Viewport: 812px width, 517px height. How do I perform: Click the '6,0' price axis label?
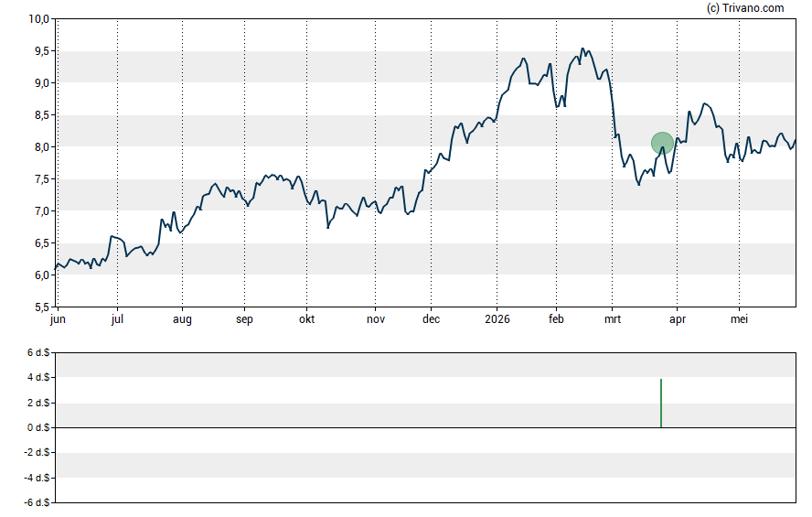pos(42,275)
